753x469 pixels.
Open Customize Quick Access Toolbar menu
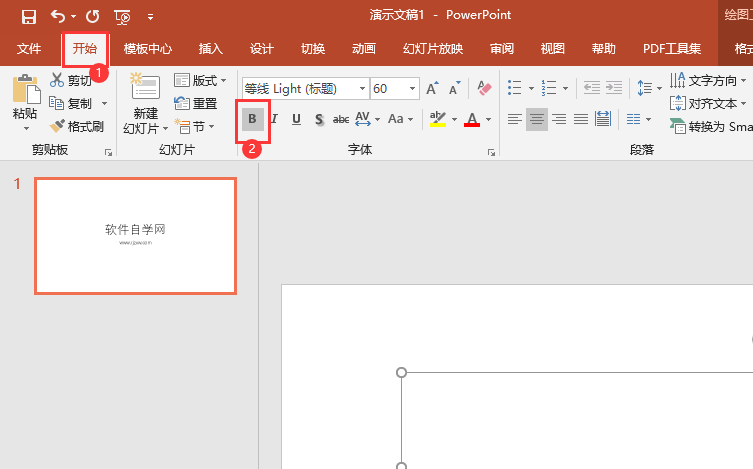point(150,17)
